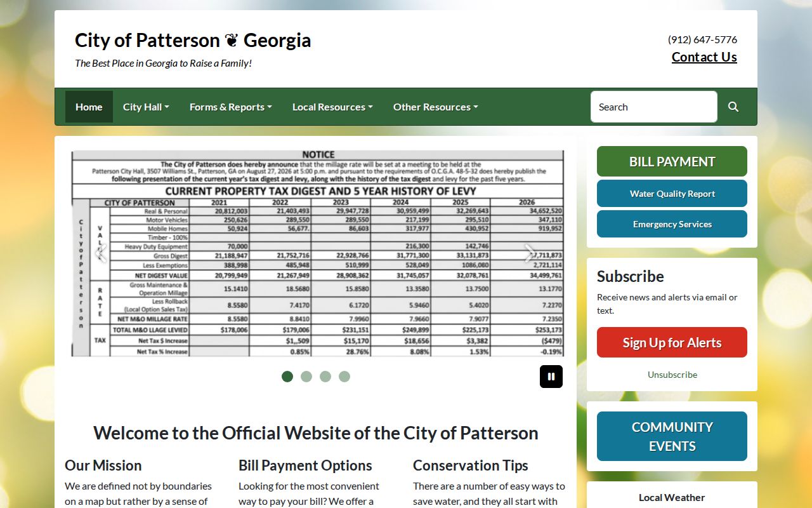Image resolution: width=812 pixels, height=508 pixels.
Task: Click the BILL PAYMENT button
Action: (x=672, y=161)
